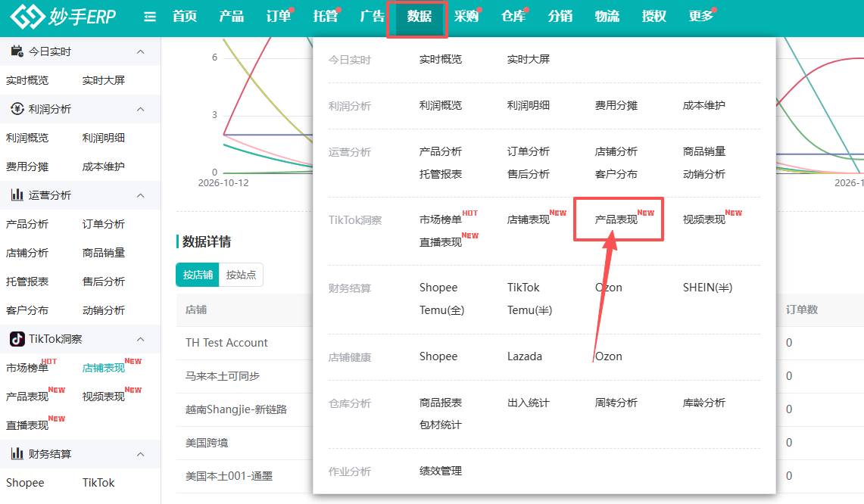Screen dimensions: 864x504
Task: Choose 视频表现 in the dropdown menu
Action: 703,219
